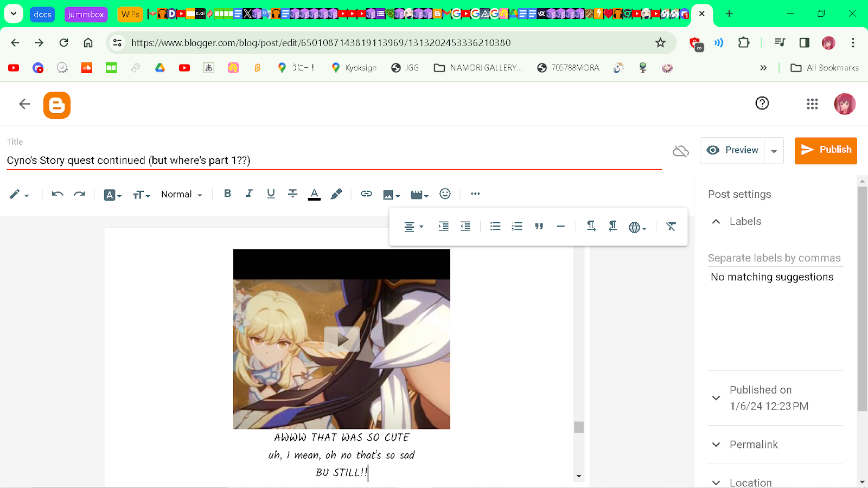
Task: Click the editor vertical scrollbar thumb
Action: (x=579, y=427)
